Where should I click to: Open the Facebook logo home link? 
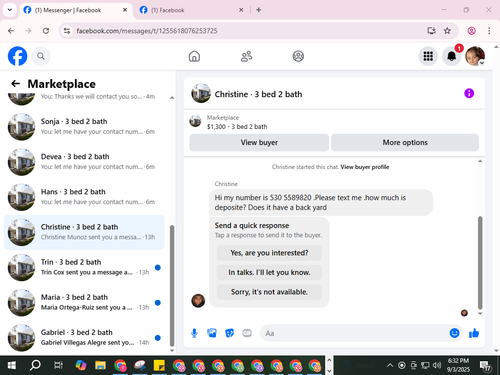(17, 56)
